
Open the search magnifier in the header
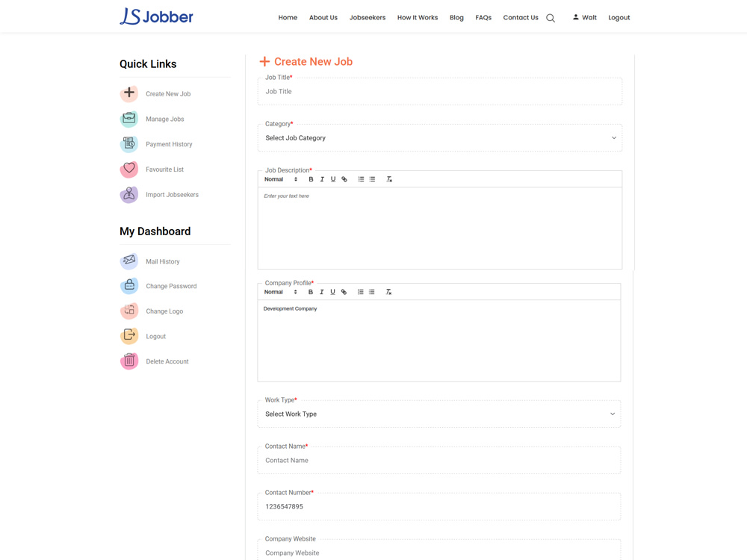(551, 18)
